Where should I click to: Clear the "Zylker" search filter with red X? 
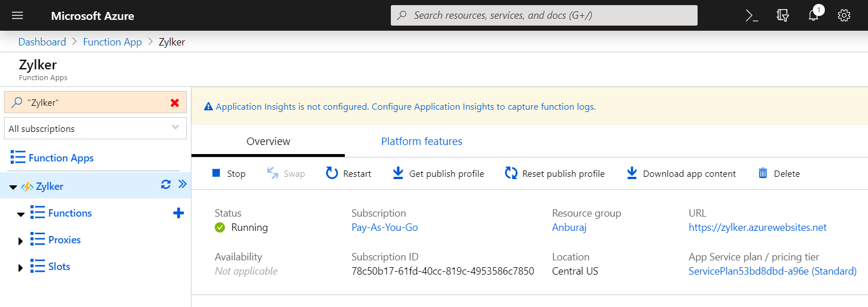click(x=175, y=102)
